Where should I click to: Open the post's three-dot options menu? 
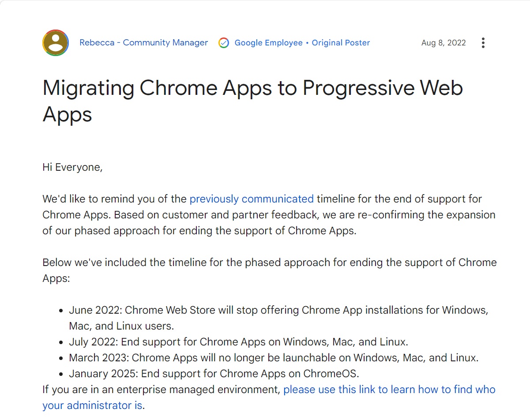[x=483, y=43]
